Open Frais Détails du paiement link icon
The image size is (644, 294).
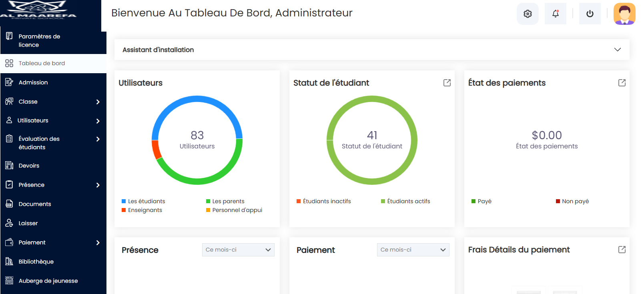coord(622,250)
